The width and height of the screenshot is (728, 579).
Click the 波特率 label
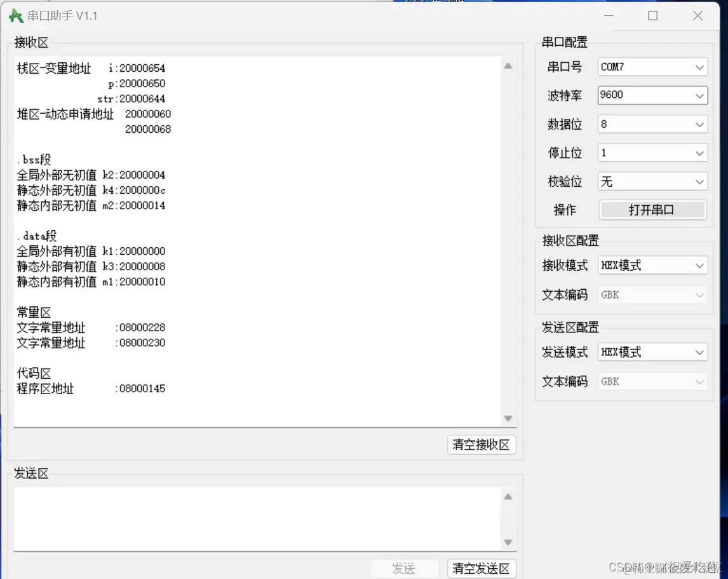coord(565,96)
